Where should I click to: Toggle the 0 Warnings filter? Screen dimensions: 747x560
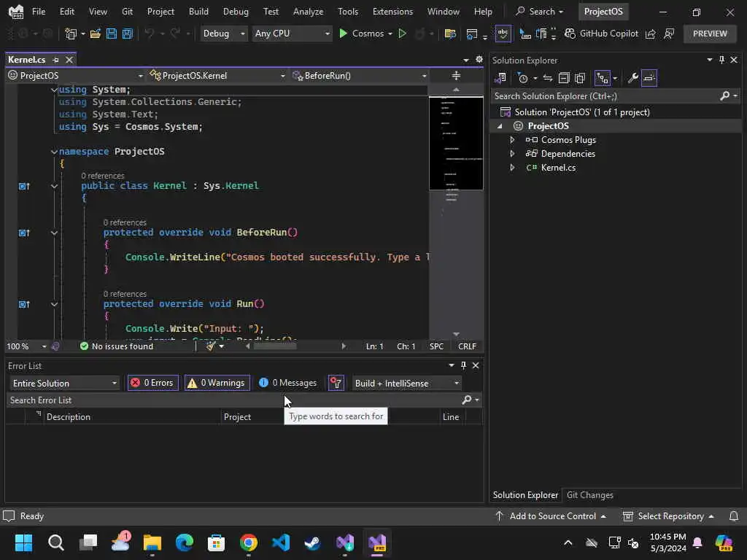(217, 383)
